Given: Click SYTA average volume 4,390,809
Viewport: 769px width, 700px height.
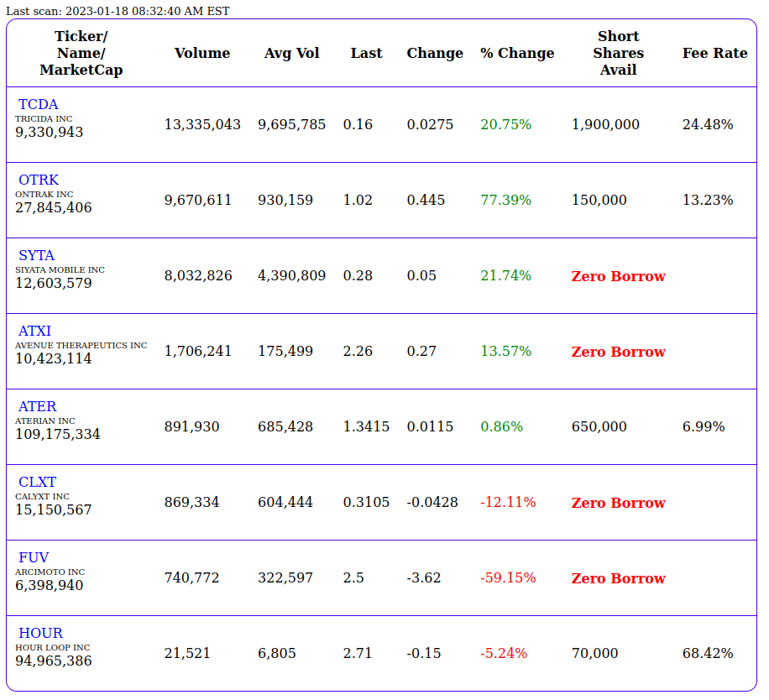Looking at the screenshot, I should click(x=292, y=275).
